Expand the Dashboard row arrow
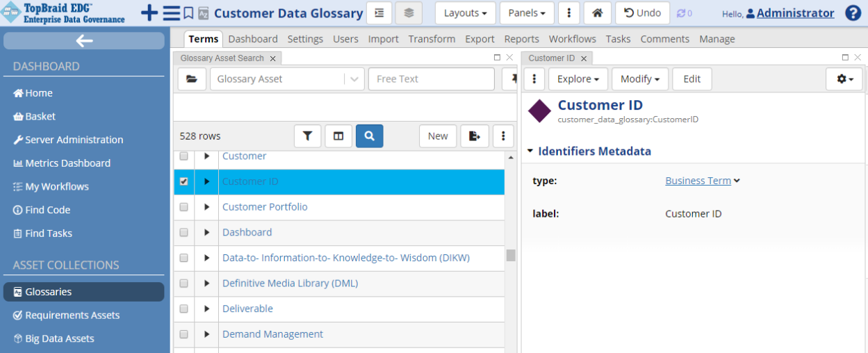The height and width of the screenshot is (353, 868). [206, 232]
